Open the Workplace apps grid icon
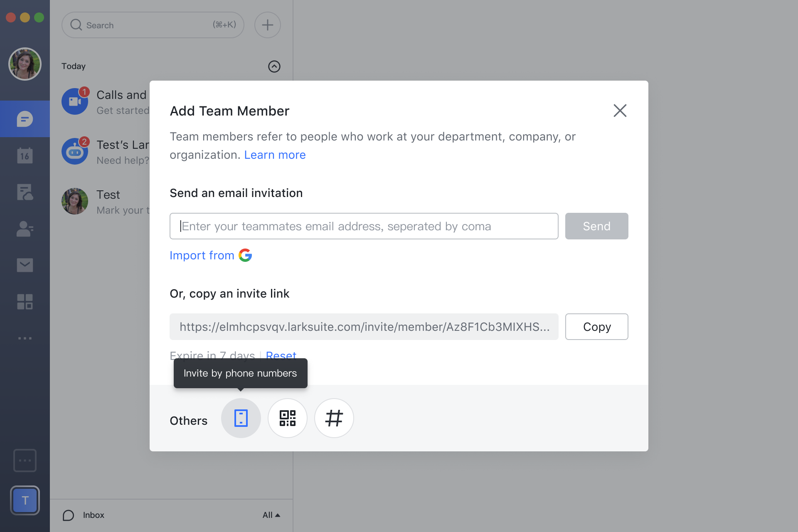Viewport: 798px width, 532px height. tap(25, 302)
